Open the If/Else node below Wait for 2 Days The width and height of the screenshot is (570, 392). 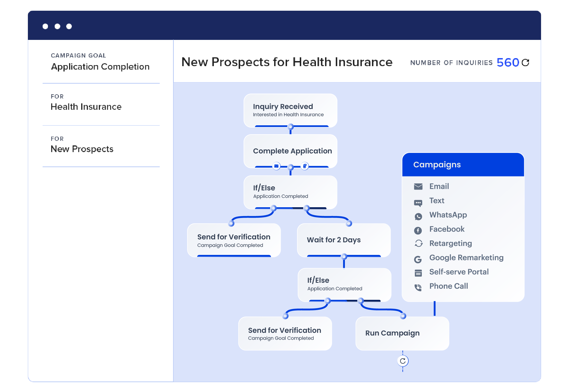pos(344,285)
